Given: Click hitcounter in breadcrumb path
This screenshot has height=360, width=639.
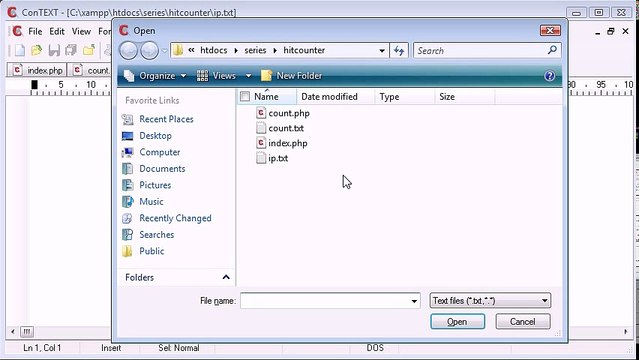Looking at the screenshot, I should point(304,50).
